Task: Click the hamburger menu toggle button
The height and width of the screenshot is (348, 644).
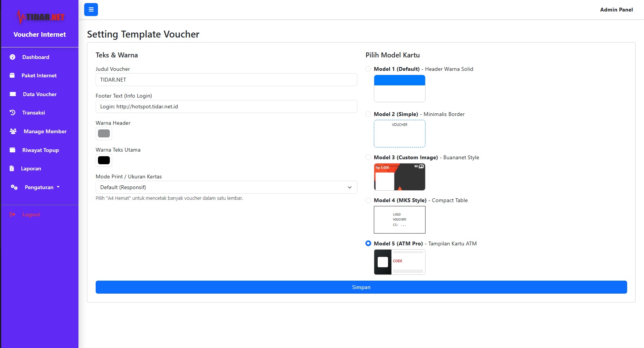Action: (91, 10)
